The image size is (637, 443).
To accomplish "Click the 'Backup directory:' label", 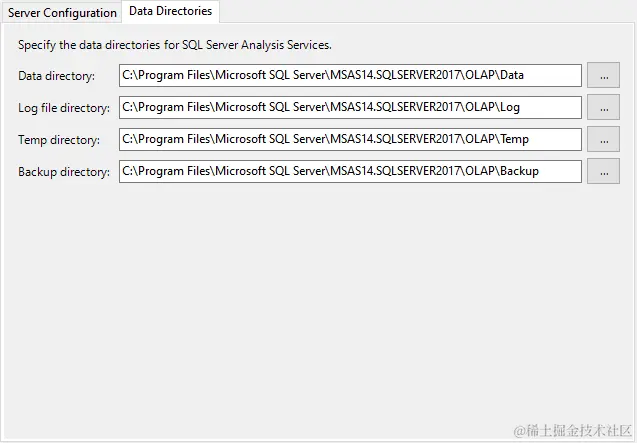I will point(64,172).
